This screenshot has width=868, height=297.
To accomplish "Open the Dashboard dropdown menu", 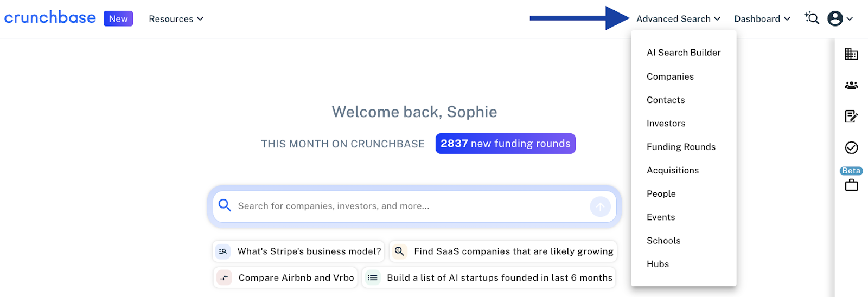I will [x=762, y=19].
